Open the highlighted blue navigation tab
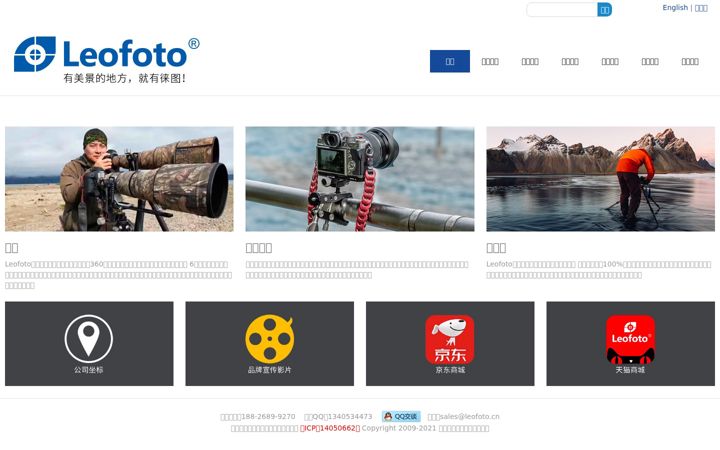The width and height of the screenshot is (720, 450). [x=450, y=61]
